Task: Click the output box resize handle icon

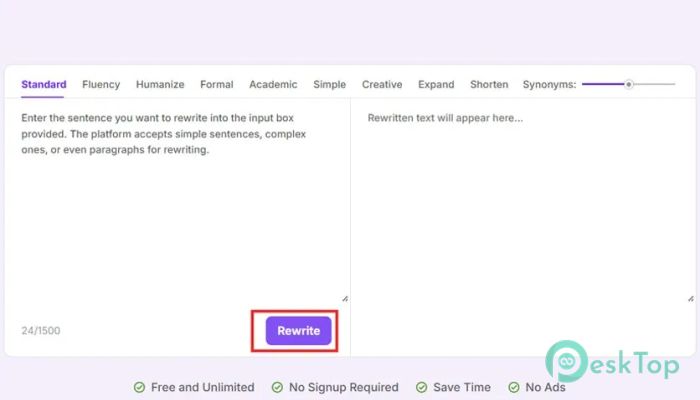Action: coord(691,299)
